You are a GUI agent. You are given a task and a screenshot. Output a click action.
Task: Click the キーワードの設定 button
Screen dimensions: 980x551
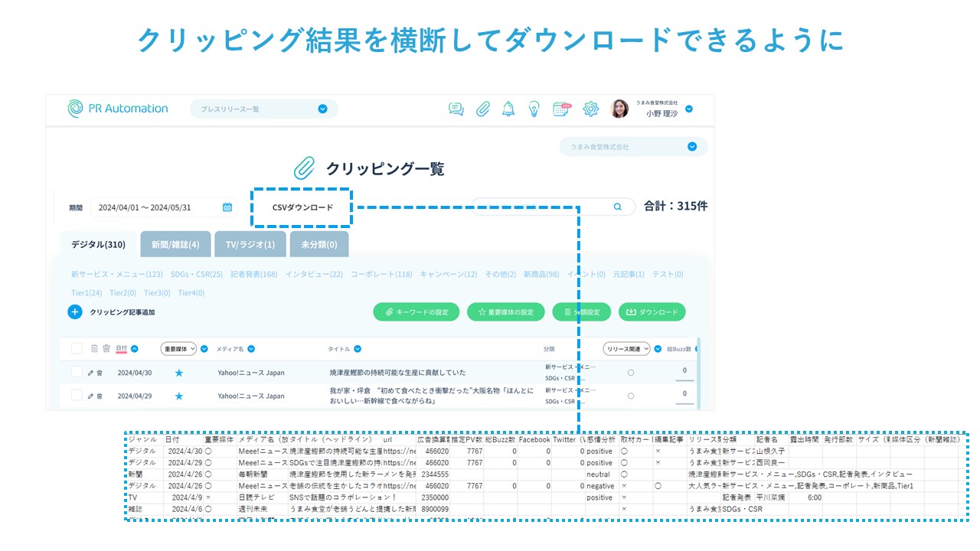(416, 312)
